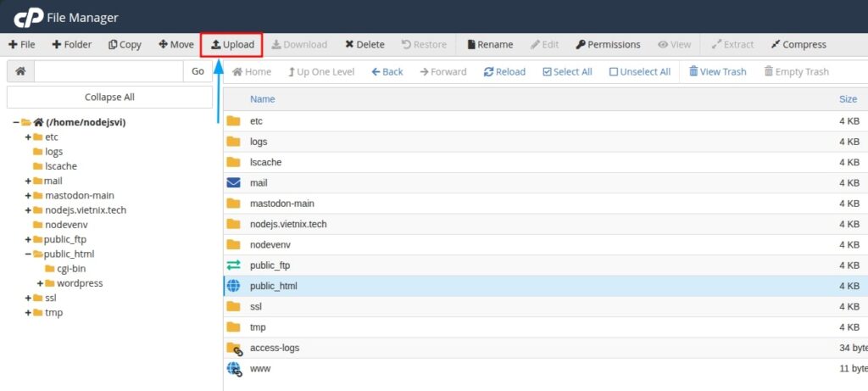The height and width of the screenshot is (391, 868).
Task: Click the cPanel logo in header
Action: 29,18
